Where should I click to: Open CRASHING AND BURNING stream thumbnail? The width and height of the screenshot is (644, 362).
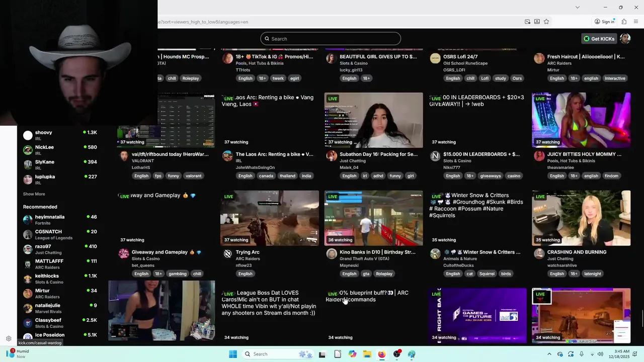pyautogui.click(x=581, y=218)
